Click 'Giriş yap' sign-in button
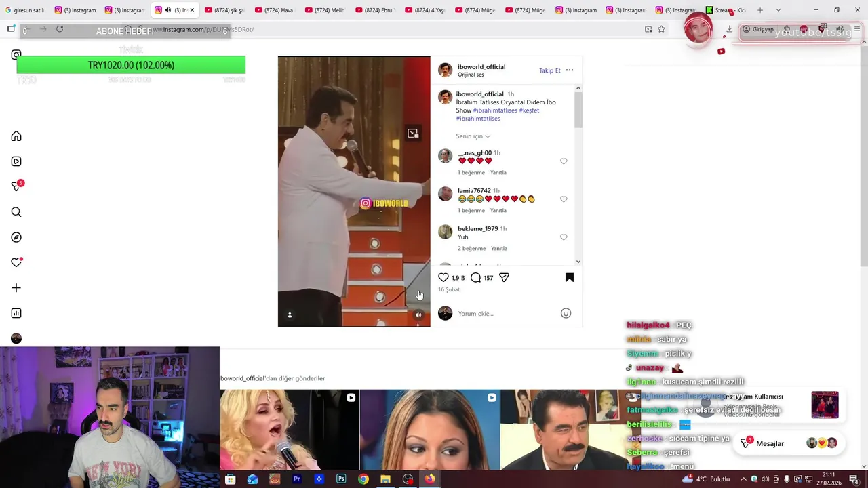This screenshot has height=488, width=868. [757, 29]
